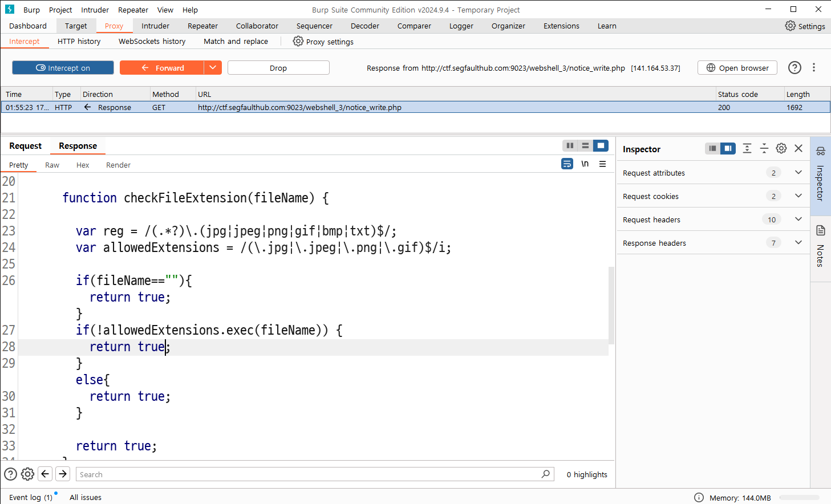Screen dimensions: 831x504
Task: Open the three-dot options menu in intercept toolbar
Action: pos(814,67)
